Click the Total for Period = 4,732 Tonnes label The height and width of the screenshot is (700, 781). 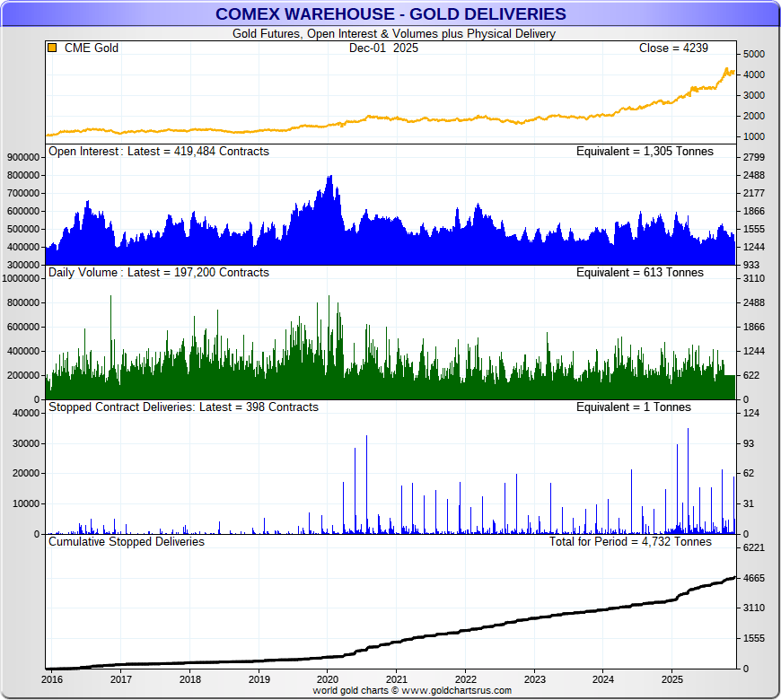tap(630, 541)
